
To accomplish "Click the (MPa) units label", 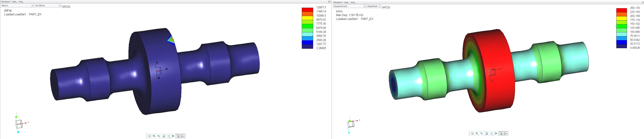I will (8, 10).
